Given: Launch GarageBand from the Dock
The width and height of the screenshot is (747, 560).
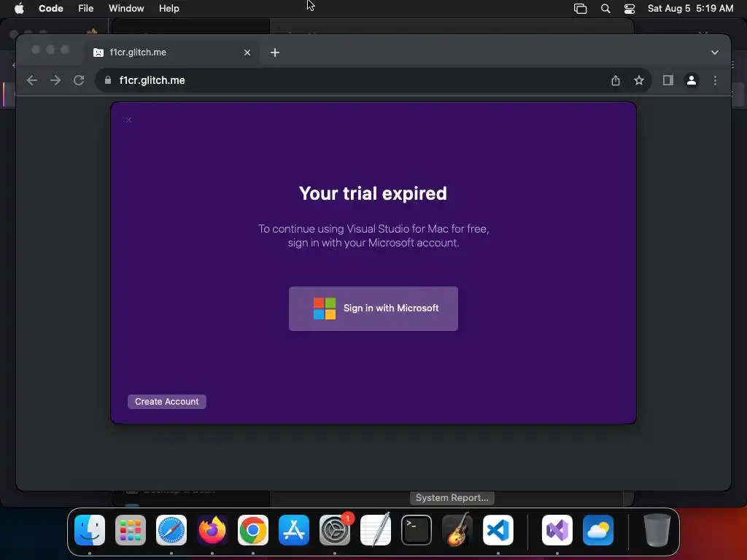Looking at the screenshot, I should click(x=457, y=530).
